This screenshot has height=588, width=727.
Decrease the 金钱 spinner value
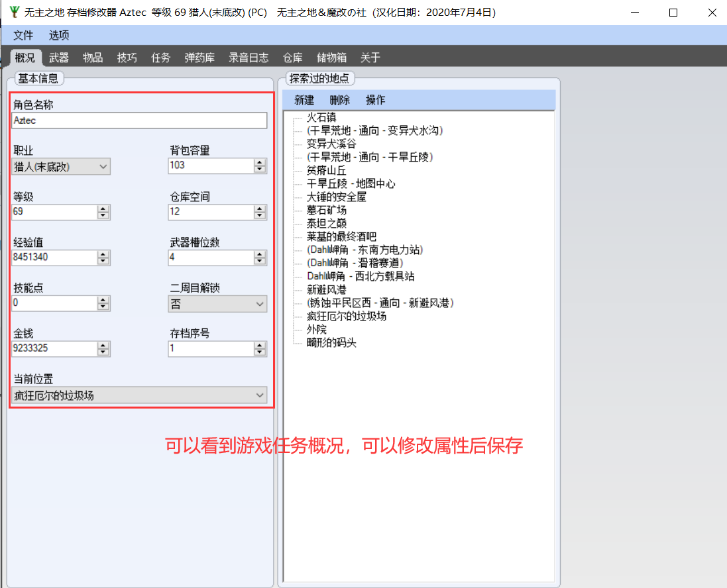[x=103, y=352]
